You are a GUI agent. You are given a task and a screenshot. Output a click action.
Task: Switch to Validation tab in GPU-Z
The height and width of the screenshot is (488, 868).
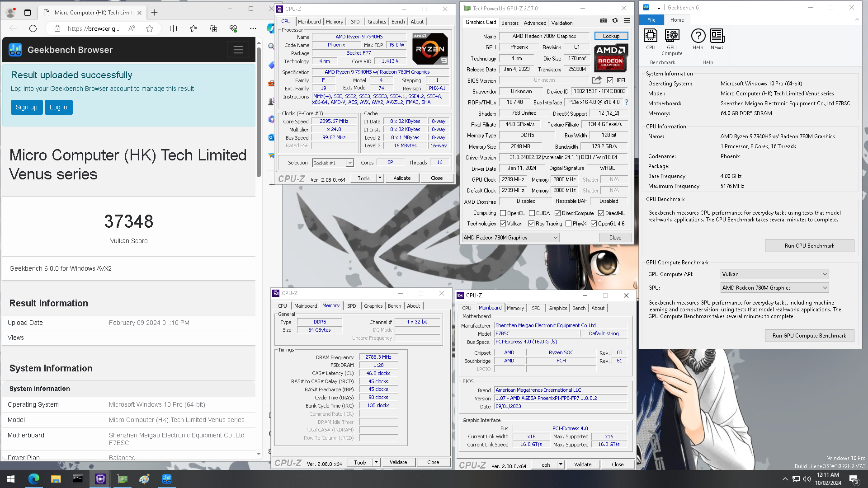click(x=562, y=23)
